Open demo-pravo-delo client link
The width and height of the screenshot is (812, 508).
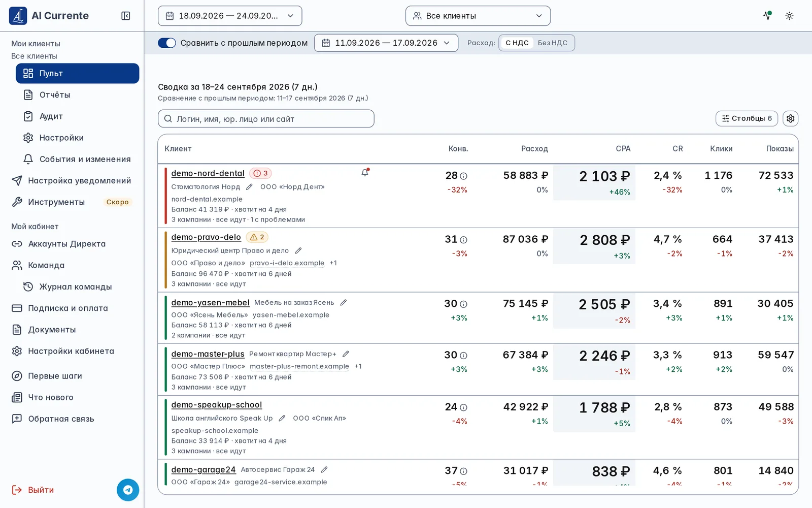point(206,237)
